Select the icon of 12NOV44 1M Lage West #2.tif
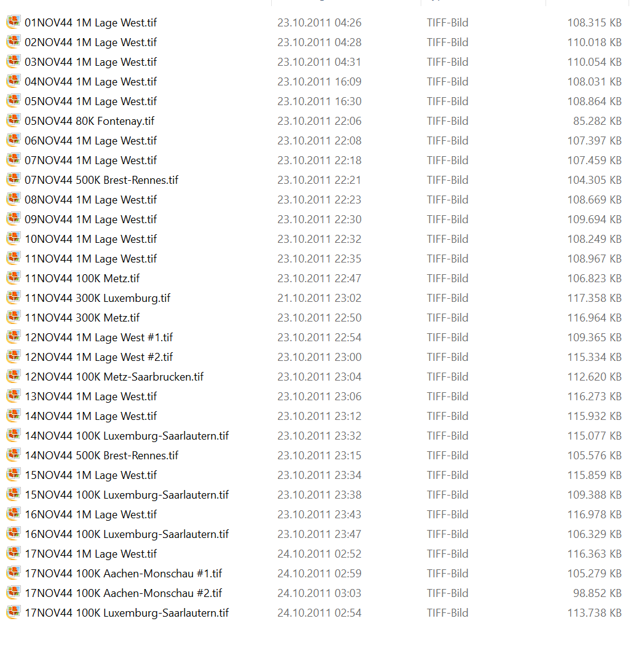Viewport: 639px width, 672px height. [x=14, y=357]
